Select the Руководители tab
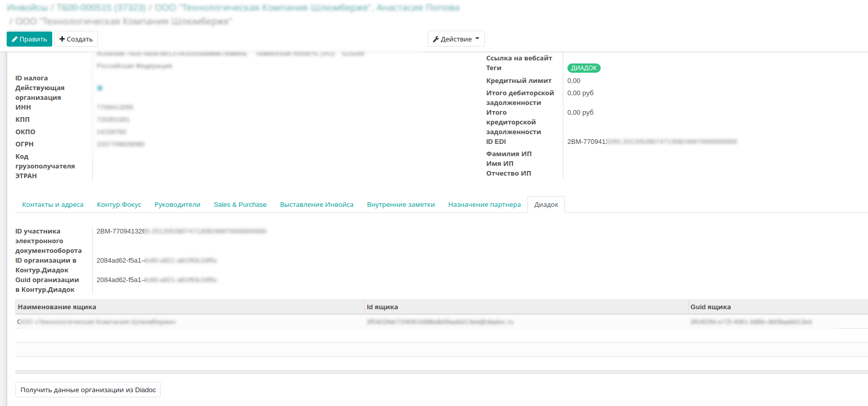This screenshot has width=868, height=406. coord(177,204)
